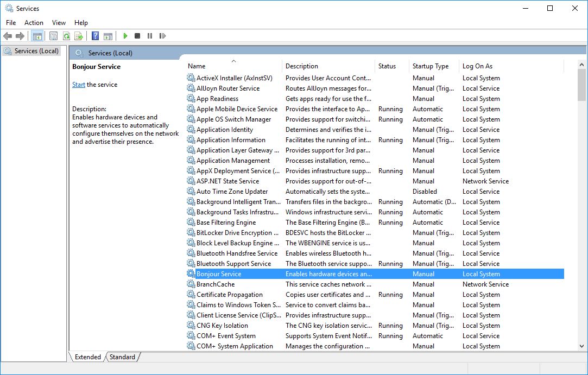Image resolution: width=588 pixels, height=375 pixels.
Task: Click the gear icon beside COM+ Event System
Action: click(191, 335)
